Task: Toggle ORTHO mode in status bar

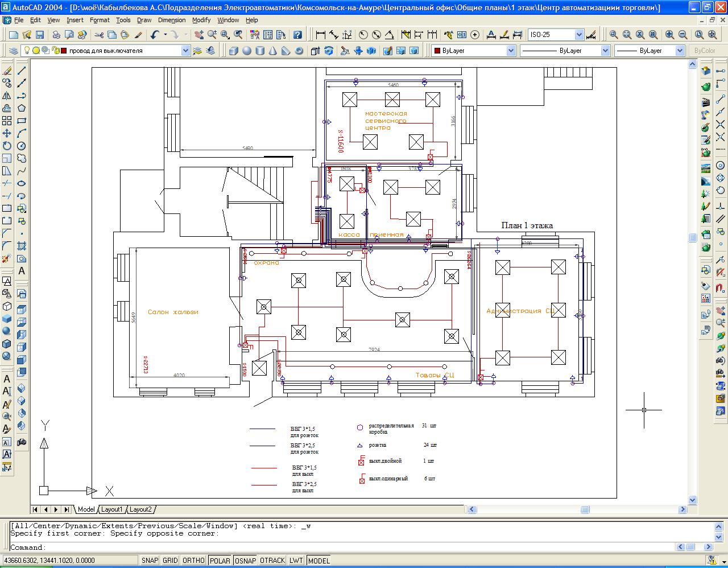Action: [193, 561]
